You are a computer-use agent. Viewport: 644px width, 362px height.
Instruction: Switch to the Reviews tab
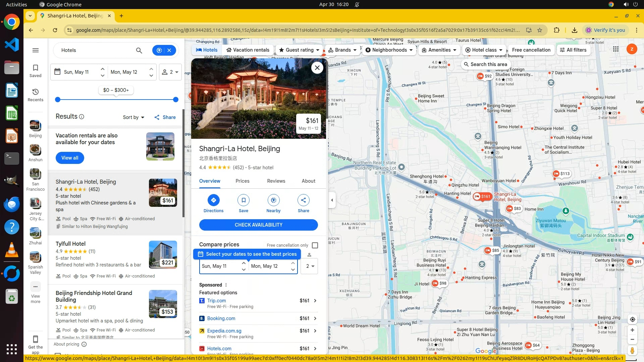[x=276, y=181]
